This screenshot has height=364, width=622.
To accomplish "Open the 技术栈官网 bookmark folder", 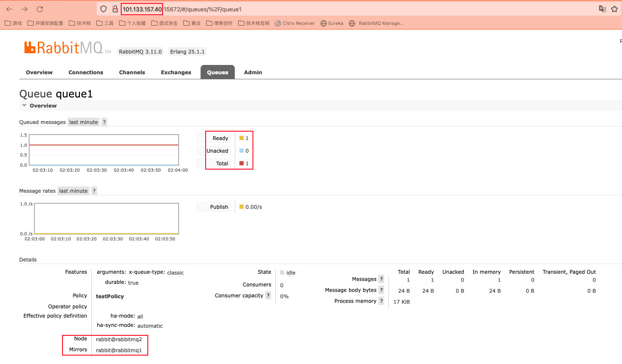I will (254, 23).
